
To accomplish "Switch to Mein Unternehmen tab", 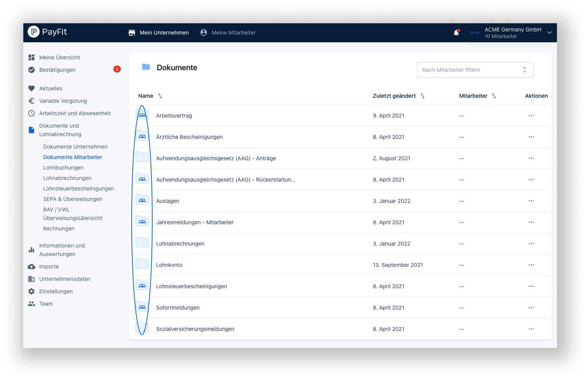I will [x=158, y=33].
